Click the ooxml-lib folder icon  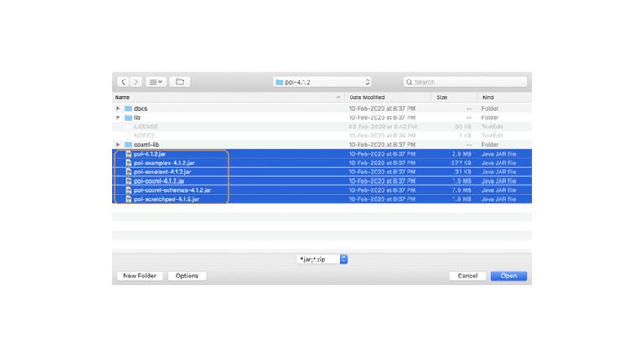tap(128, 145)
